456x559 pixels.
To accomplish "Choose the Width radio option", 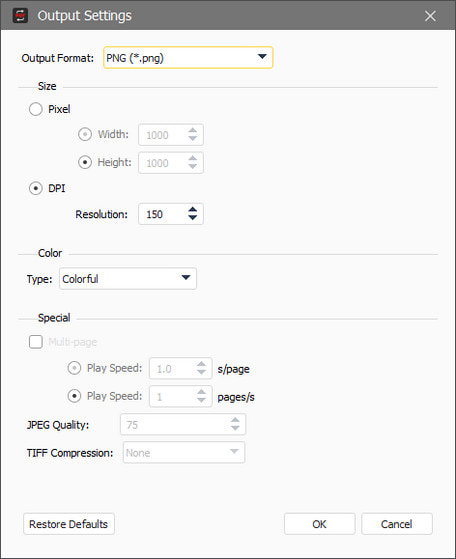I will (85, 134).
